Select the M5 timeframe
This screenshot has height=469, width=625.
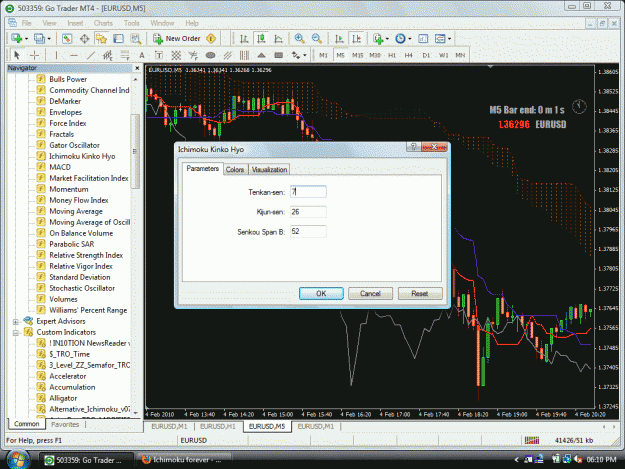(340, 55)
